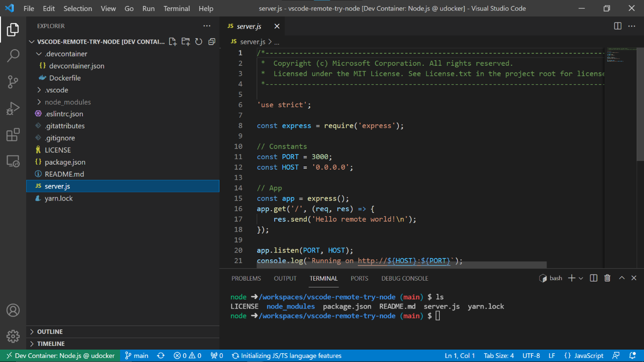The image size is (644, 362).
Task: Open Explorer views and more actions menu
Action: (x=207, y=26)
